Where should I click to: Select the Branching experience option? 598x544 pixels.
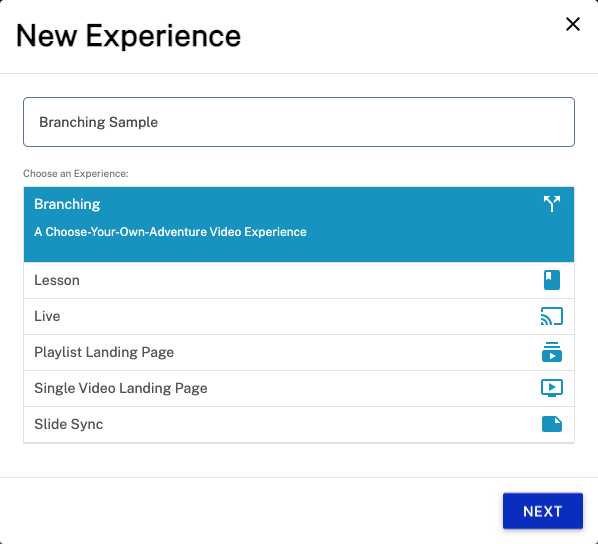(x=299, y=224)
